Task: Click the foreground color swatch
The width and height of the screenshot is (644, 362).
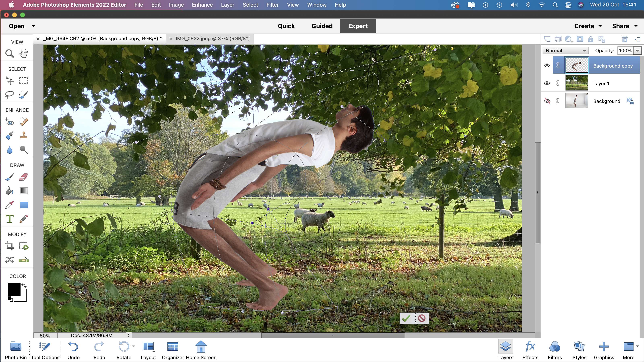Action: click(x=13, y=289)
